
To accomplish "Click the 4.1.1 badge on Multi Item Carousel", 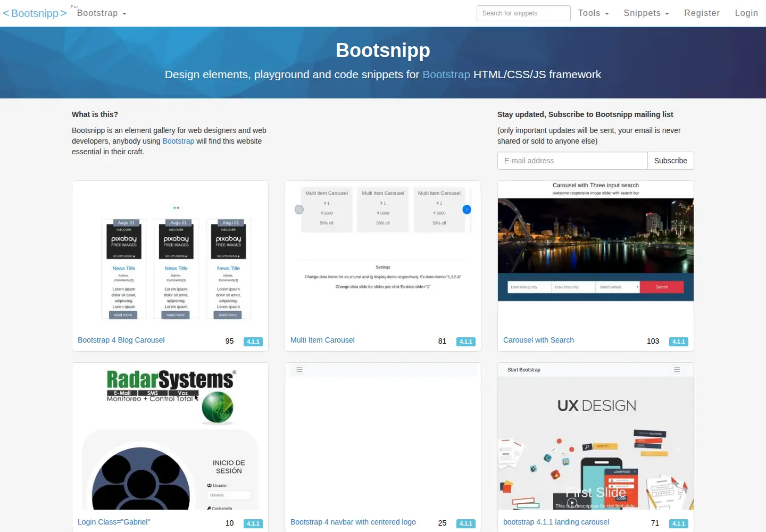I will click(x=466, y=342).
